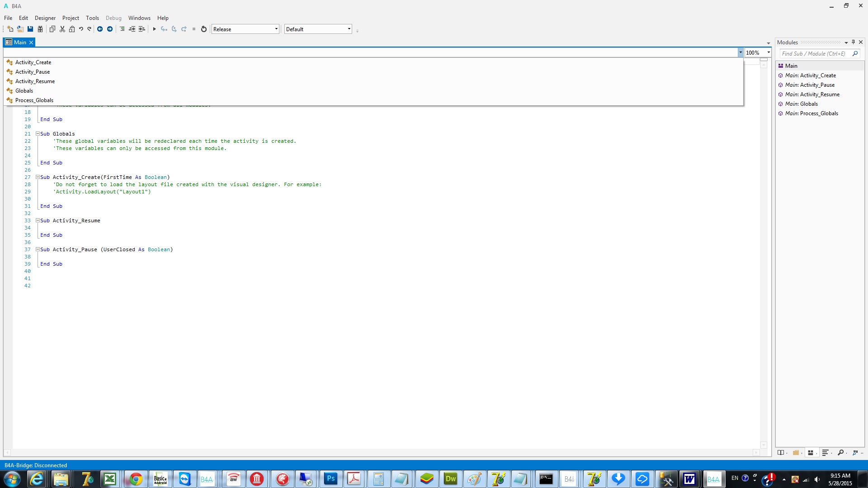Open the document tabs list arrow
Screen dimensions: 868x488
pyautogui.click(x=768, y=43)
